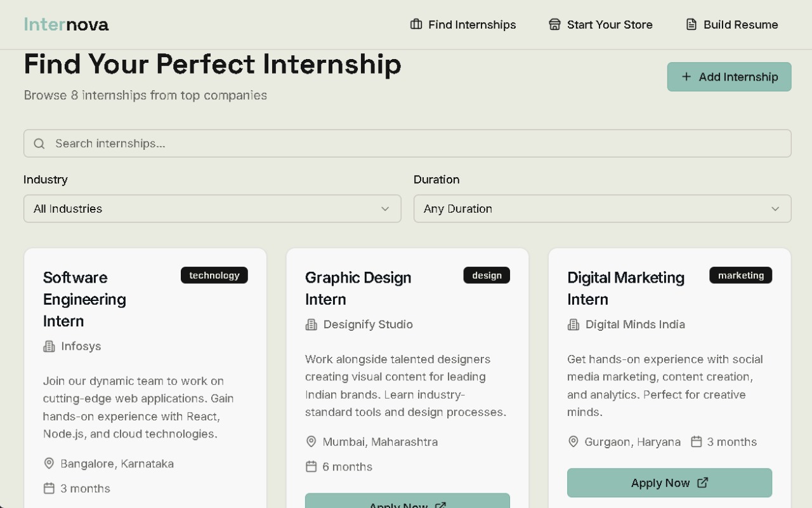The image size is (812, 508).
Task: Click the calendar icon beside 6 months
Action: [311, 467]
